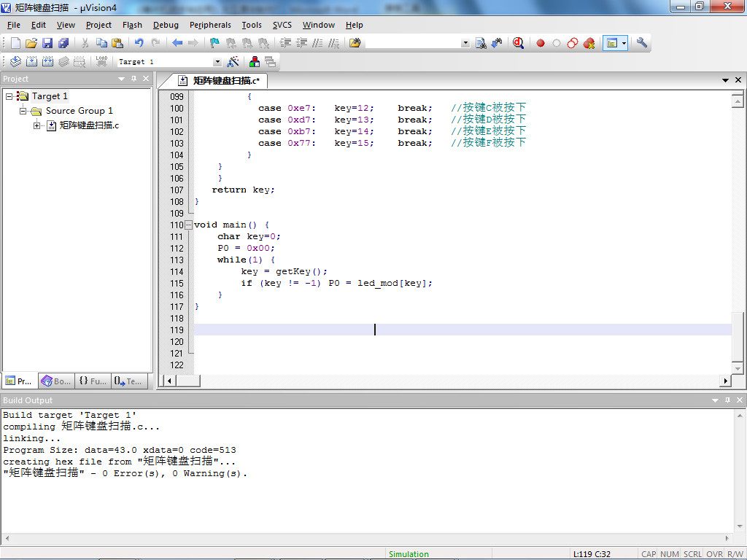Click the Kill all breakpoints icon
This screenshot has width=747, height=560.
click(589, 43)
